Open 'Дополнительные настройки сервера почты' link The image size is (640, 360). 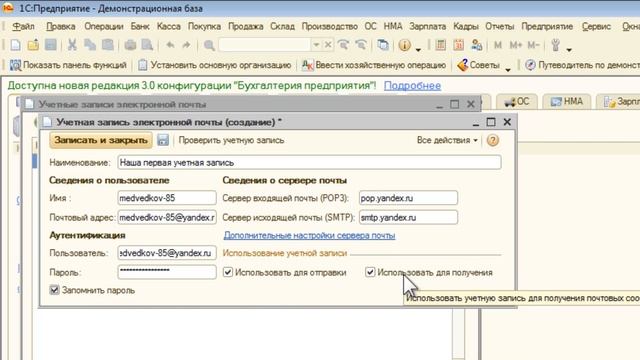tap(309, 235)
